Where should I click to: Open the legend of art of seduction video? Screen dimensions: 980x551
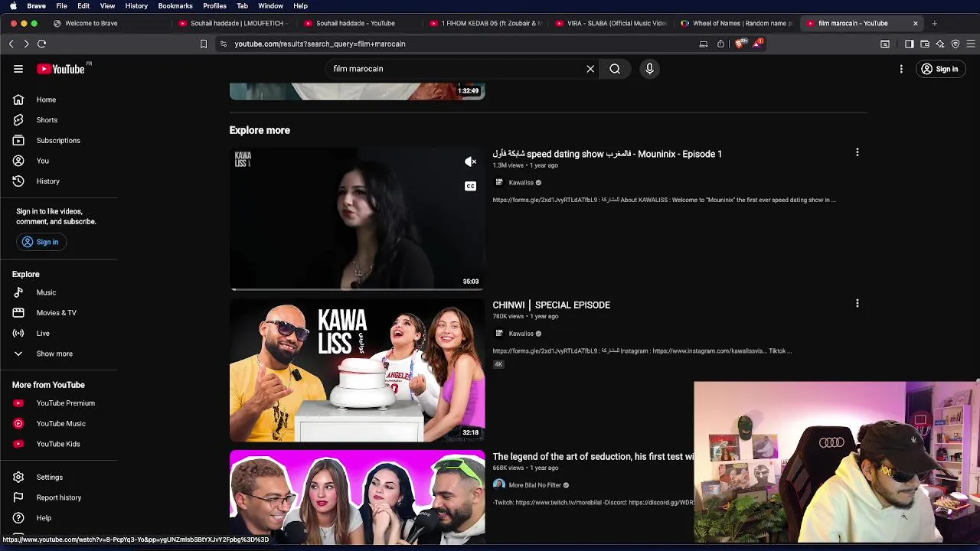tap(593, 456)
